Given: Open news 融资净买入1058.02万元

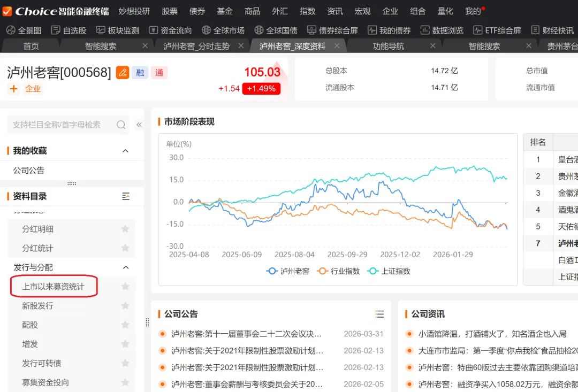Looking at the screenshot, I should [498, 384].
